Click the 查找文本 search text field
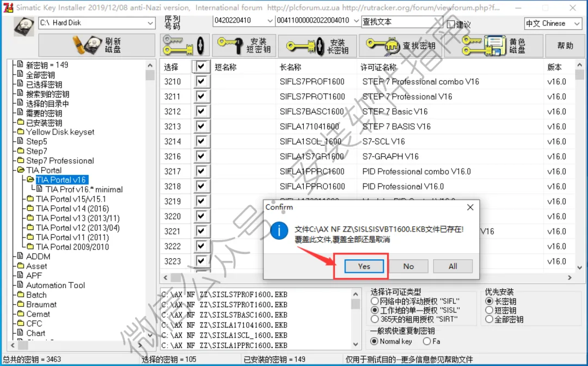 [402, 22]
